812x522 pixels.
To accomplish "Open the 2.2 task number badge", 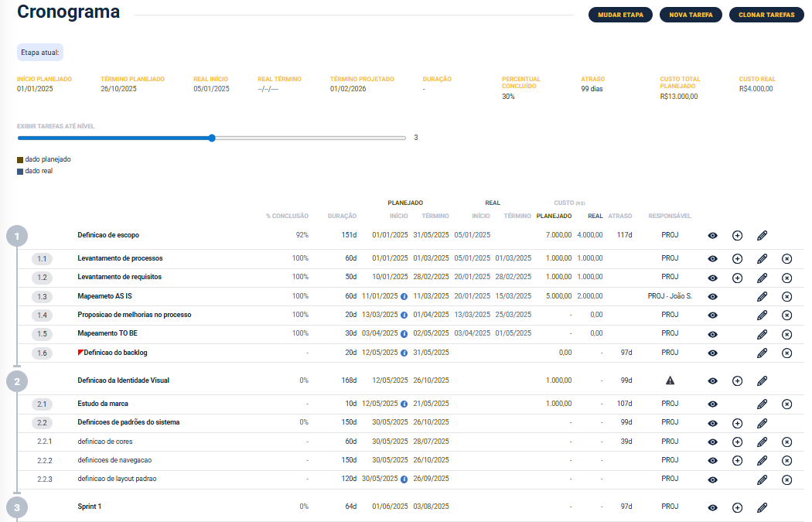I will tap(43, 423).
